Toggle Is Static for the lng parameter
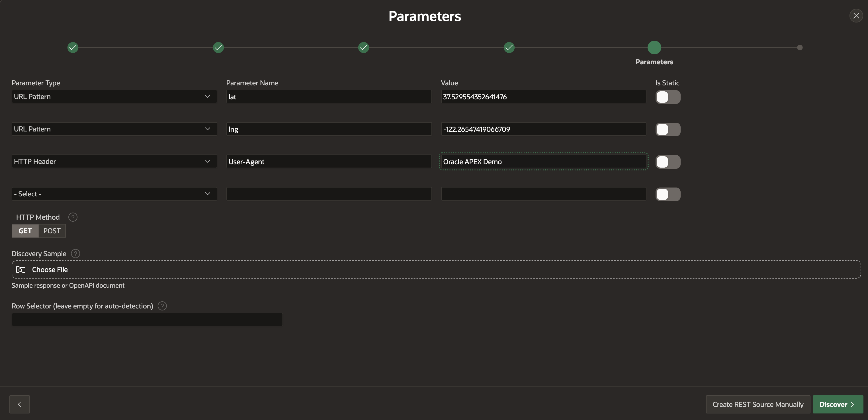 click(x=668, y=129)
